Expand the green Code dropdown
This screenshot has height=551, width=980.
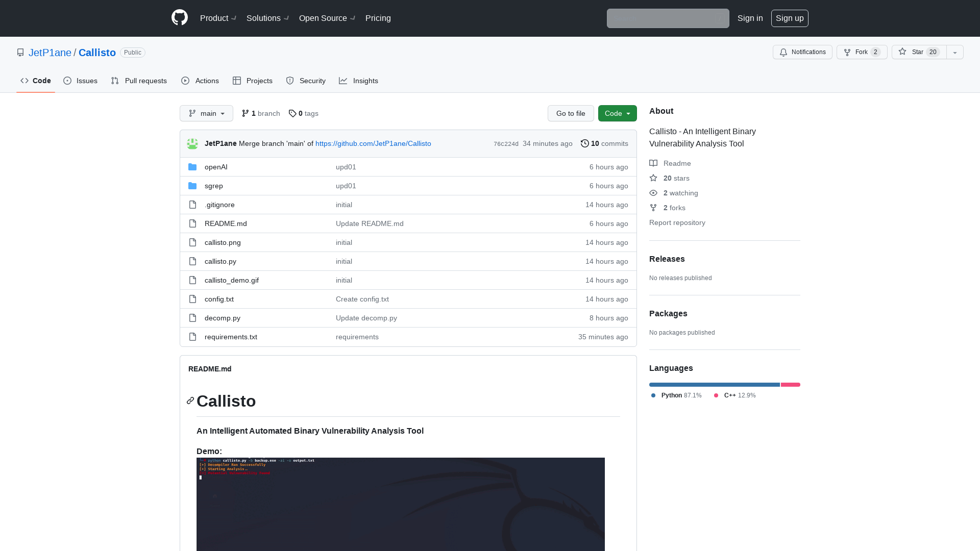pyautogui.click(x=617, y=113)
